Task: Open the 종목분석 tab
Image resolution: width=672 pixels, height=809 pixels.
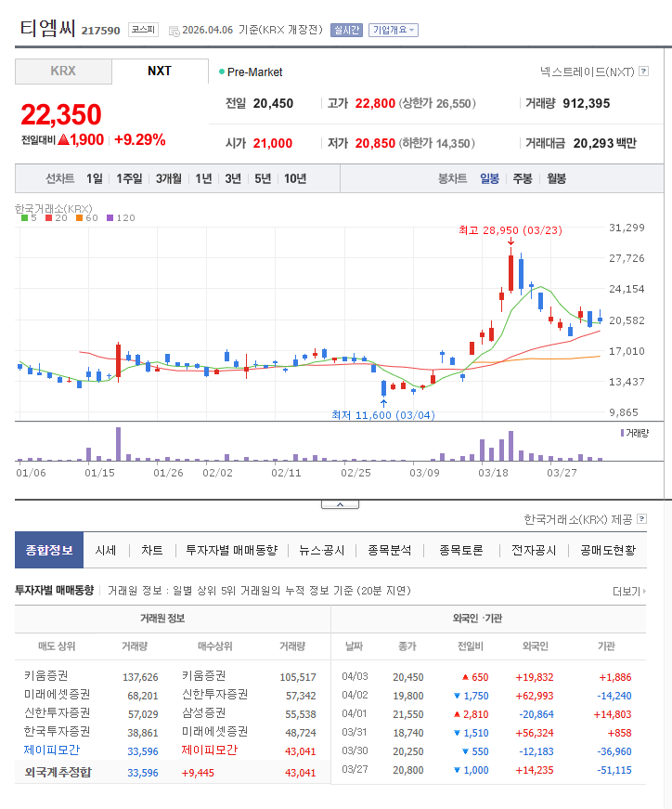Action: click(390, 550)
